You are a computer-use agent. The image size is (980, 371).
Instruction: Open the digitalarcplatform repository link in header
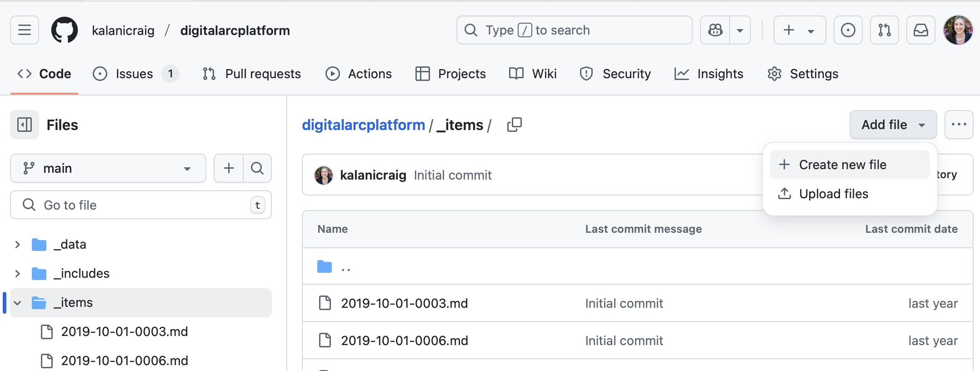(x=235, y=30)
